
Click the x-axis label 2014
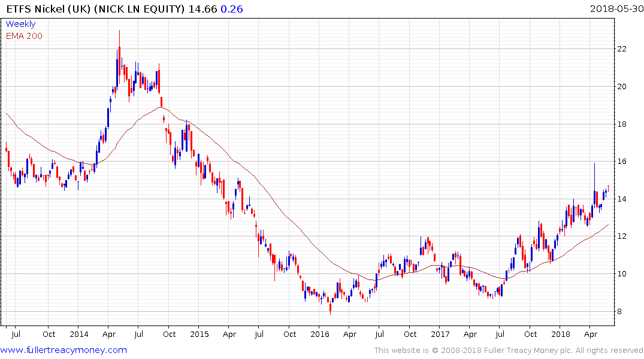click(79, 334)
